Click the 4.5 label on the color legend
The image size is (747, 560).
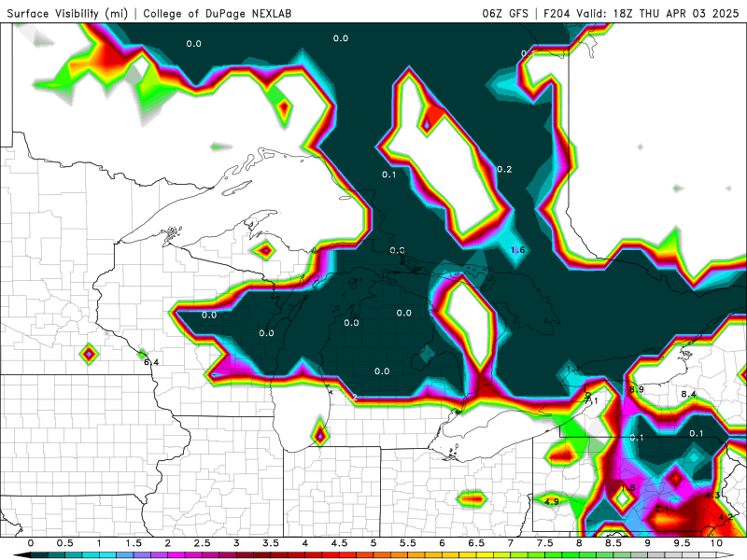click(339, 543)
